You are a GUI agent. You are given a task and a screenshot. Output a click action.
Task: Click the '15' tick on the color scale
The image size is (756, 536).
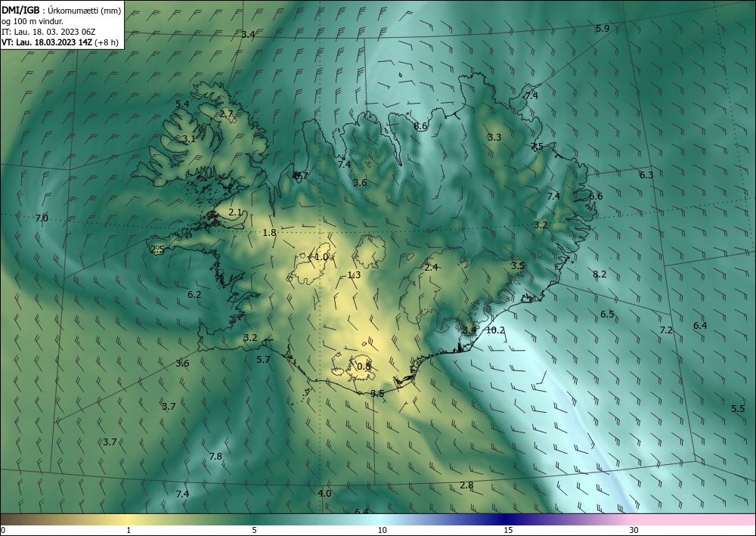point(508,531)
